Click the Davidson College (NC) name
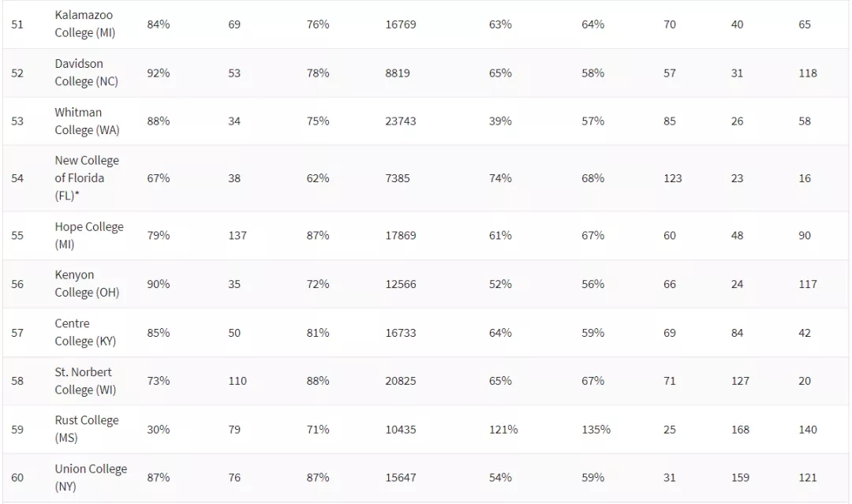The height and width of the screenshot is (504, 852). (85, 73)
